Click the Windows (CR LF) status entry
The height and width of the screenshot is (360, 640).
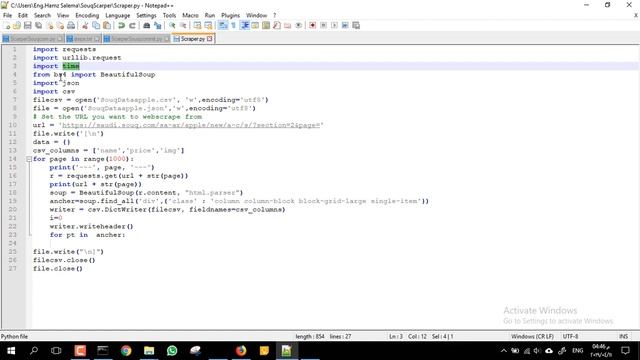point(532,336)
